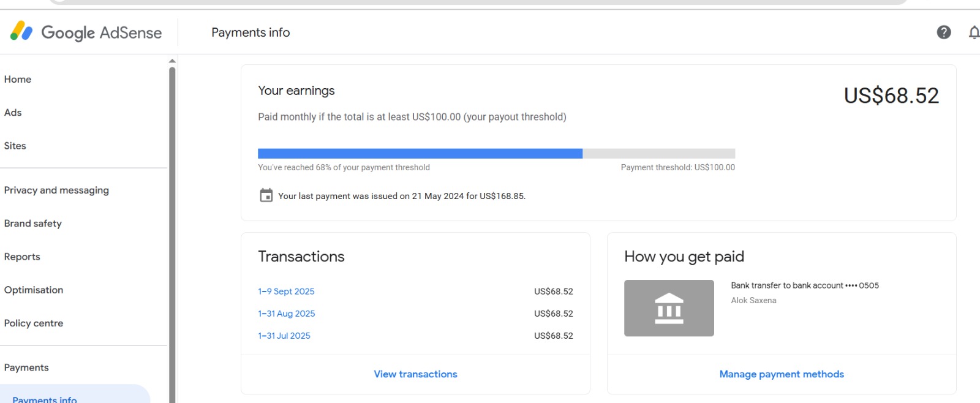Go to Policy centre
The width and height of the screenshot is (980, 403).
[x=34, y=323]
